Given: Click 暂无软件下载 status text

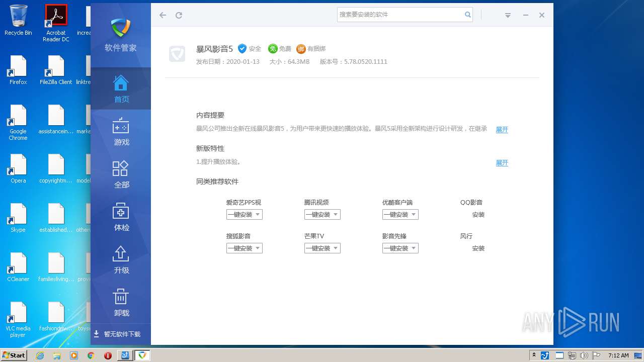Looking at the screenshot, I should pyautogui.click(x=122, y=334).
